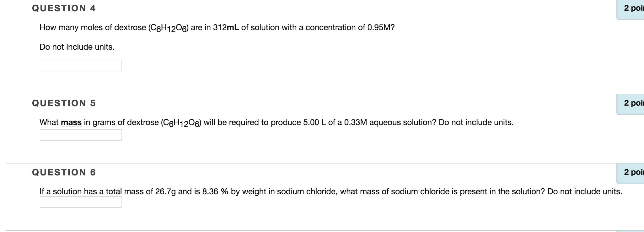
Task: Click inside the Question 4 answer box
Action: pyautogui.click(x=80, y=66)
